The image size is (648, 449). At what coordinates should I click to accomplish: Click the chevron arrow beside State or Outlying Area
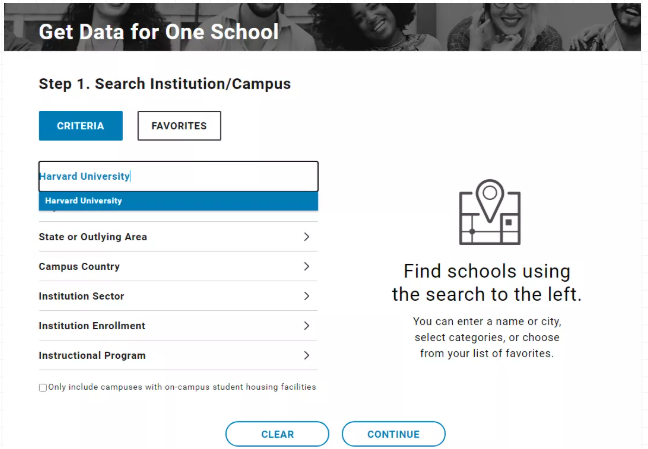(x=306, y=237)
